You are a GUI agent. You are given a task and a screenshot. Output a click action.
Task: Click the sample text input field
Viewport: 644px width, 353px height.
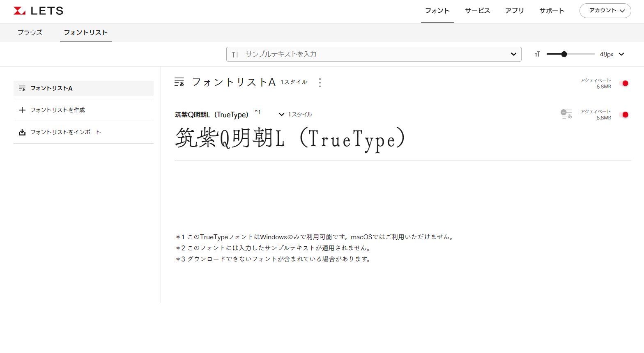[374, 54]
